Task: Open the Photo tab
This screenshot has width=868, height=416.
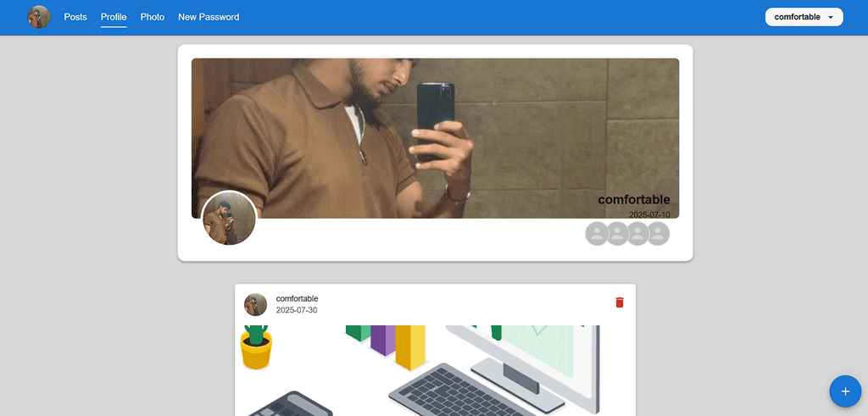Action: 153,17
